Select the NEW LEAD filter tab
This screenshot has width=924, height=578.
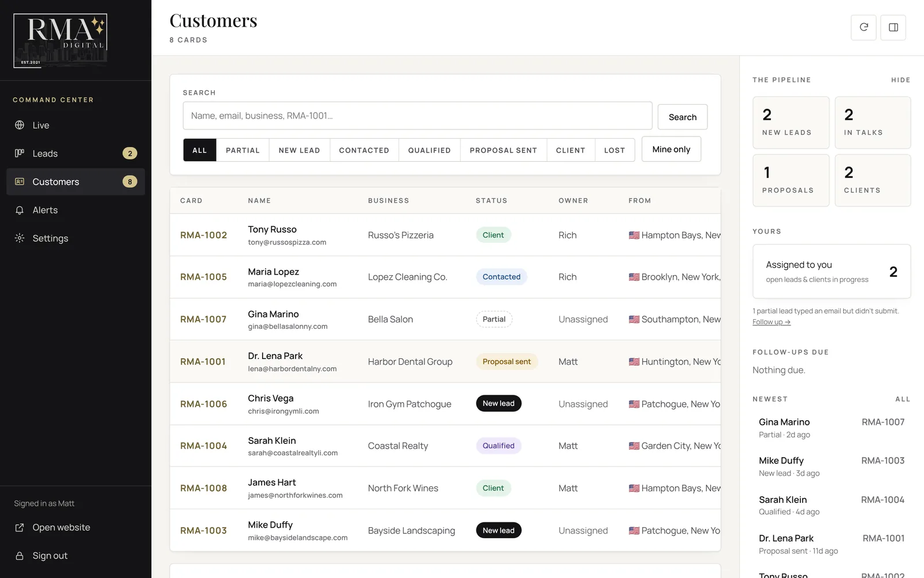click(x=299, y=150)
